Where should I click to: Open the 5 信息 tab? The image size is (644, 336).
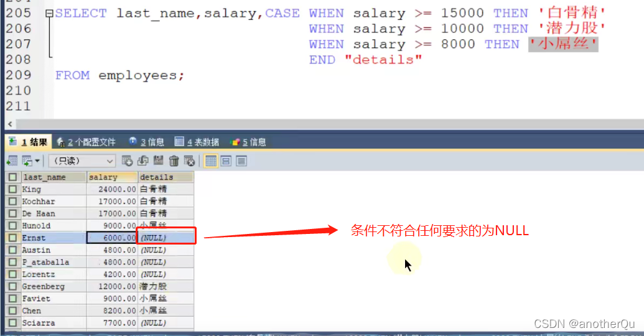tap(248, 142)
